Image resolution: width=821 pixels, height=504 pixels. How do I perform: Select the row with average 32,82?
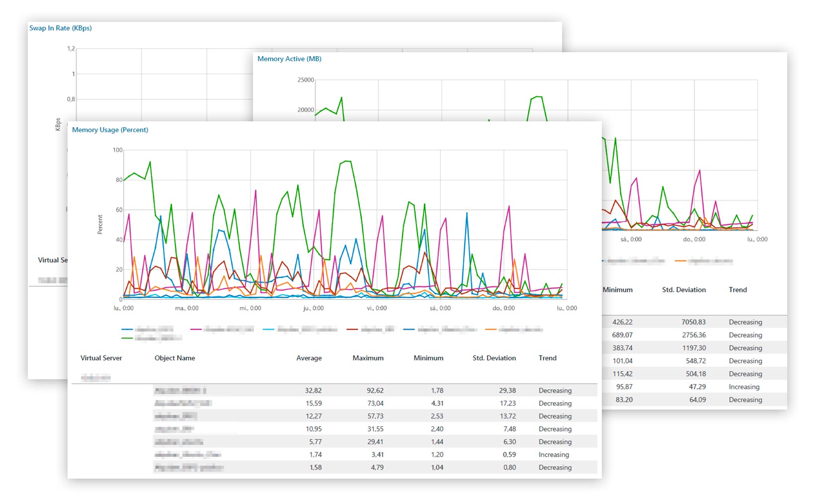(x=313, y=391)
